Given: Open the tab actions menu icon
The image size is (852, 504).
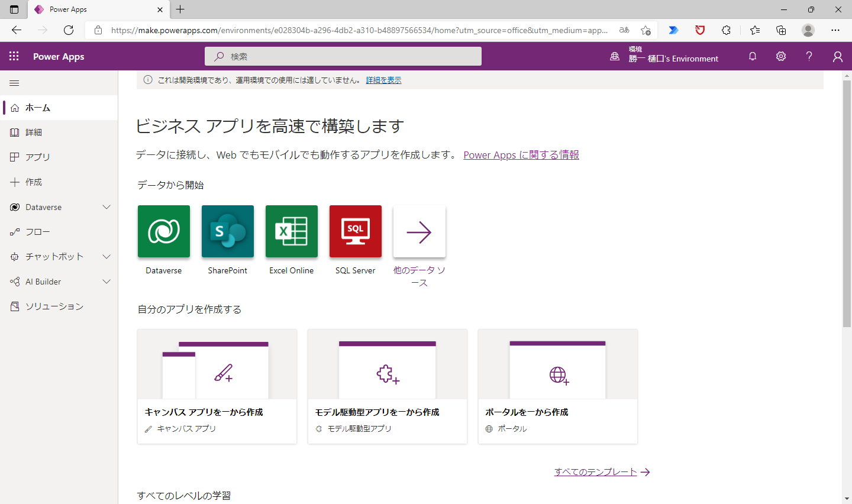Looking at the screenshot, I should pyautogui.click(x=14, y=9).
